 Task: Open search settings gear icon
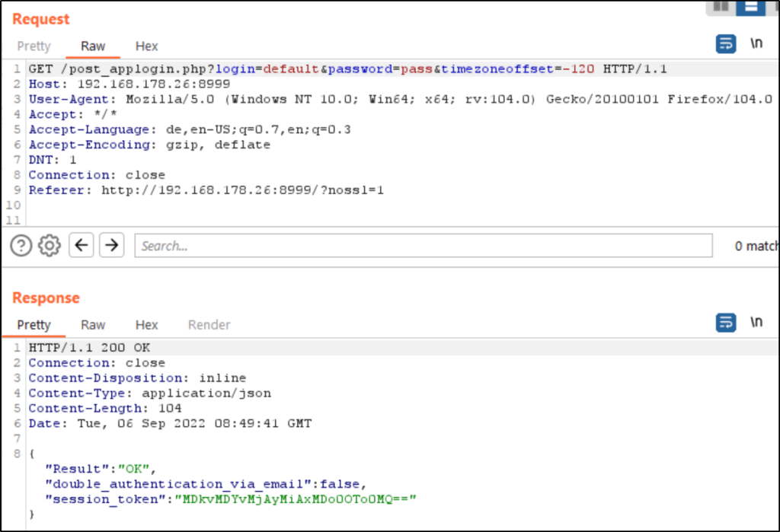click(50, 246)
